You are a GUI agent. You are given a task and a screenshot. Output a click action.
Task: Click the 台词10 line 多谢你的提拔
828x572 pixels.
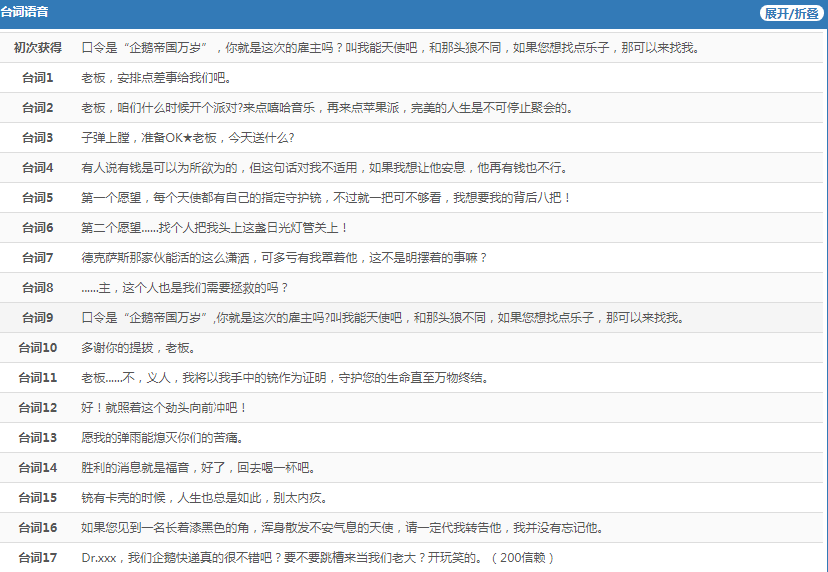[138, 348]
